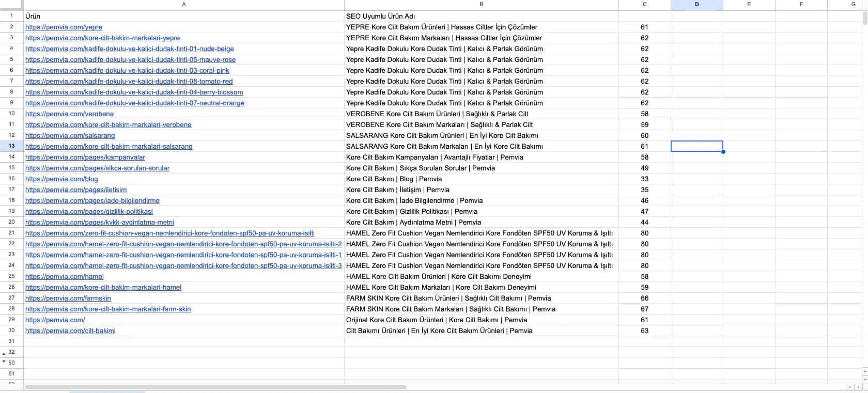Select the value 63 in column C
The width and height of the screenshot is (868, 393).
(x=645, y=331)
